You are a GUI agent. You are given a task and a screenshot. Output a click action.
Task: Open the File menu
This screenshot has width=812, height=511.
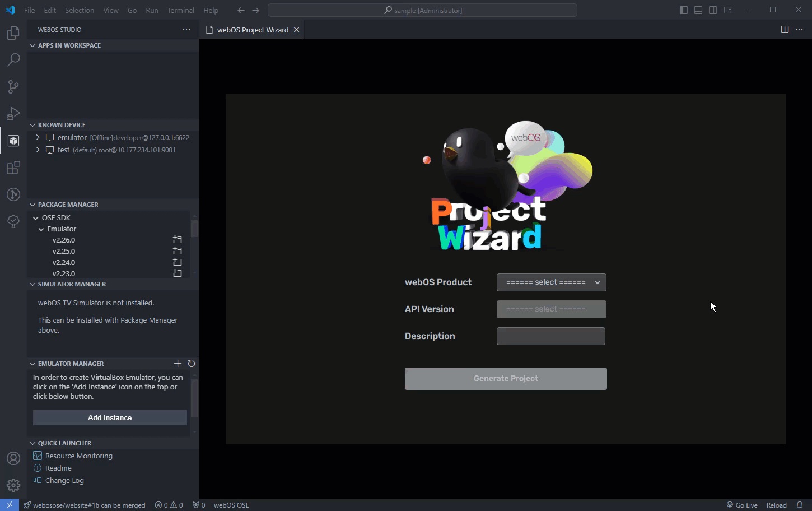[30, 10]
